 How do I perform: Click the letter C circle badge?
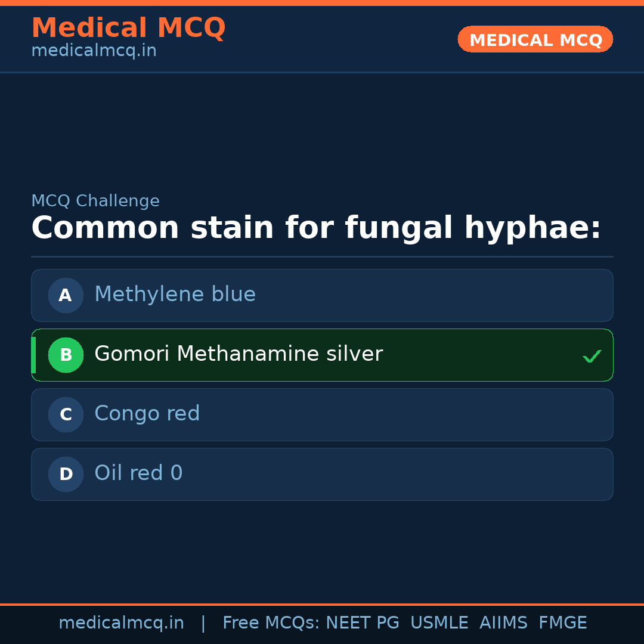click(x=66, y=414)
